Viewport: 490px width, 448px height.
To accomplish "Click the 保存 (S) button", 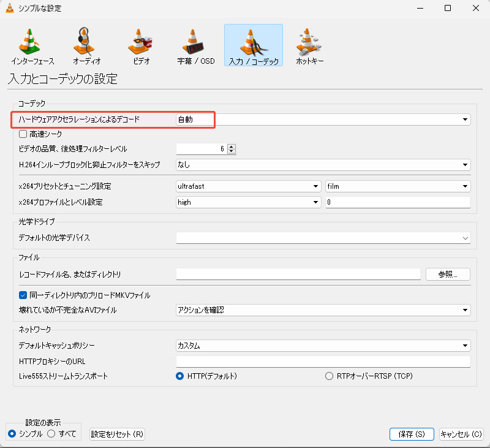I will [x=411, y=434].
